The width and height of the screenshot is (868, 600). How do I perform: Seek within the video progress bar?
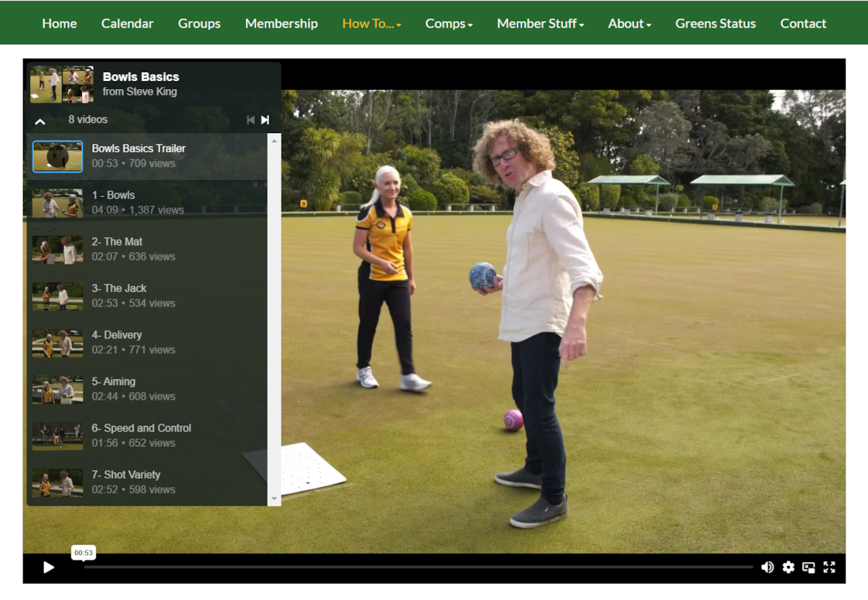pos(419,568)
